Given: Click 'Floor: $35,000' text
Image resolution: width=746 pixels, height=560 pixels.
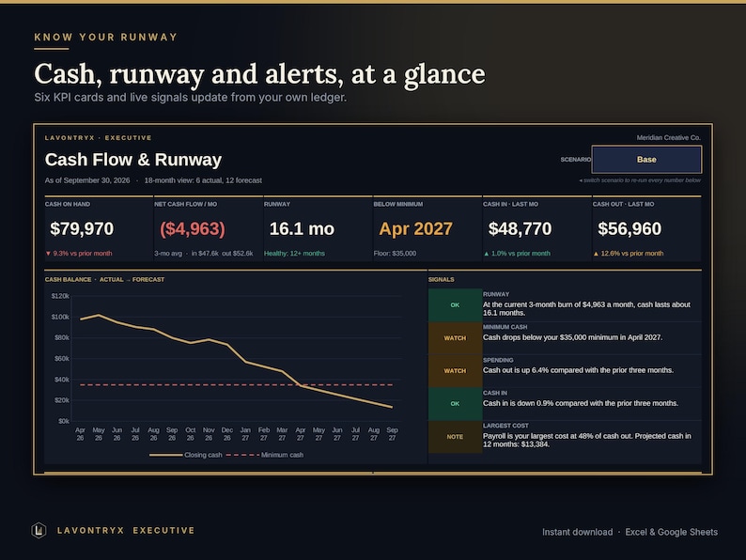Looking at the screenshot, I should point(395,253).
